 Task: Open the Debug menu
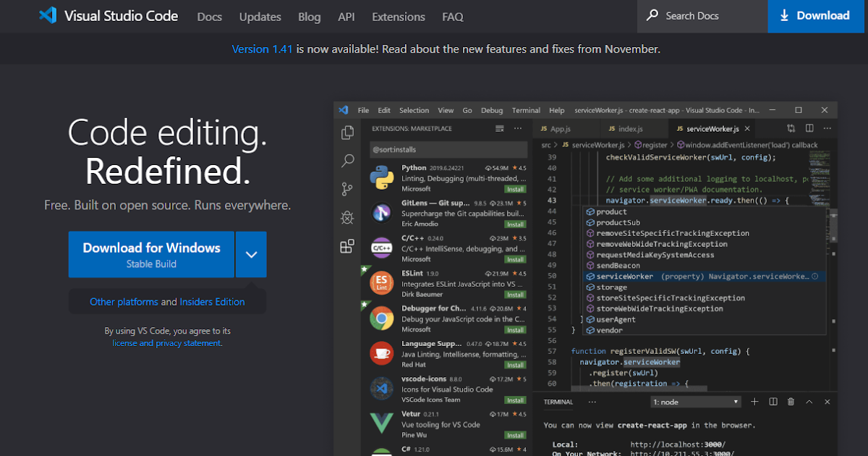click(x=492, y=110)
